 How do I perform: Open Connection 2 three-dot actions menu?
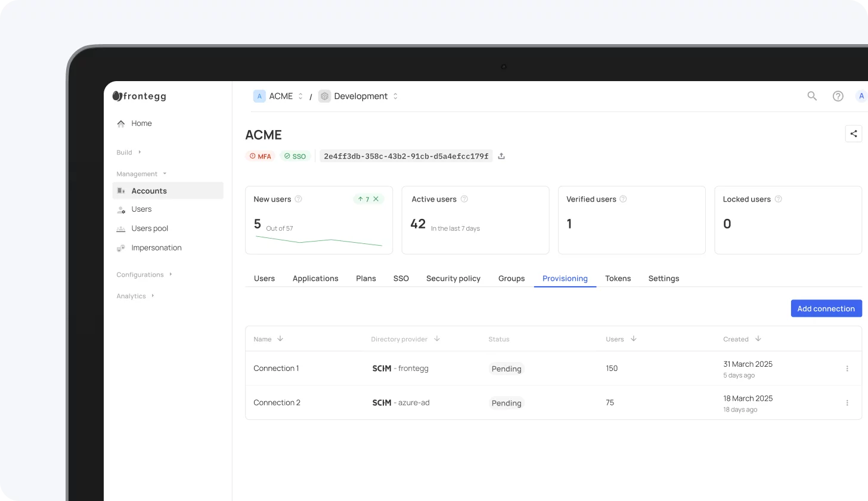pos(847,403)
